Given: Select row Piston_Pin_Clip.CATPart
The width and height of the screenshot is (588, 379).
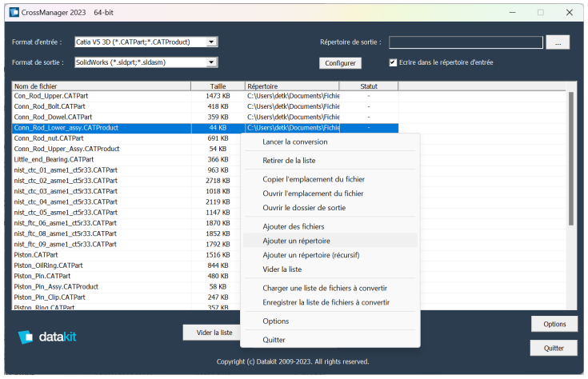Looking at the screenshot, I should coord(126,297).
